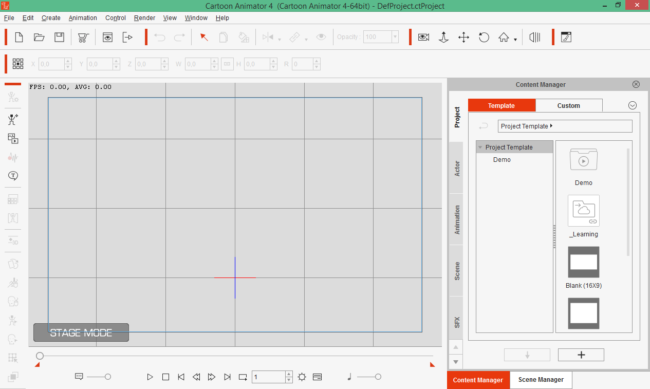Open the Text bubble sidebar icon
This screenshot has width=650, height=389.
13,176
